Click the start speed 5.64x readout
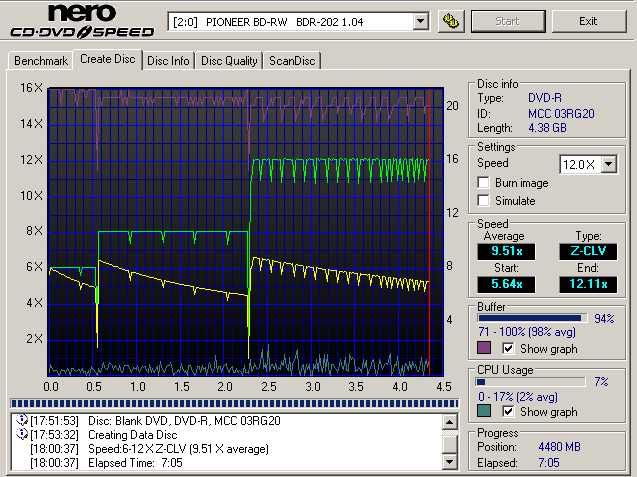The width and height of the screenshot is (637, 477). (506, 284)
